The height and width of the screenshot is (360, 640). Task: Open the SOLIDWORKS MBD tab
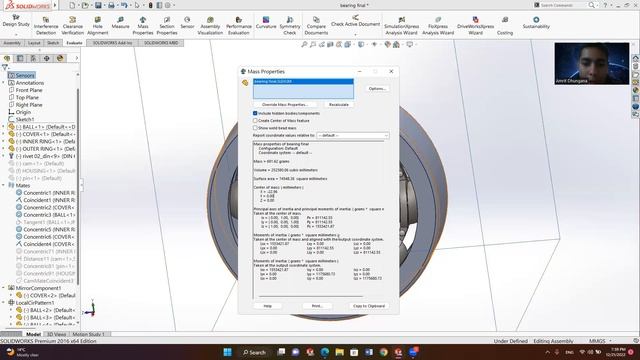pos(161,43)
